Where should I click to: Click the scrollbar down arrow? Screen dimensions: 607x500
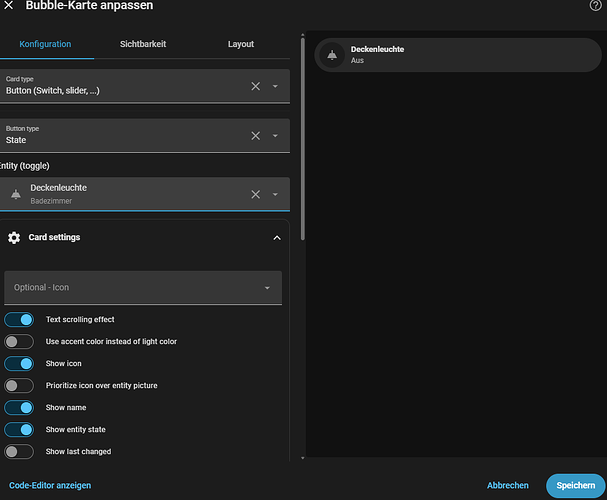(303, 458)
